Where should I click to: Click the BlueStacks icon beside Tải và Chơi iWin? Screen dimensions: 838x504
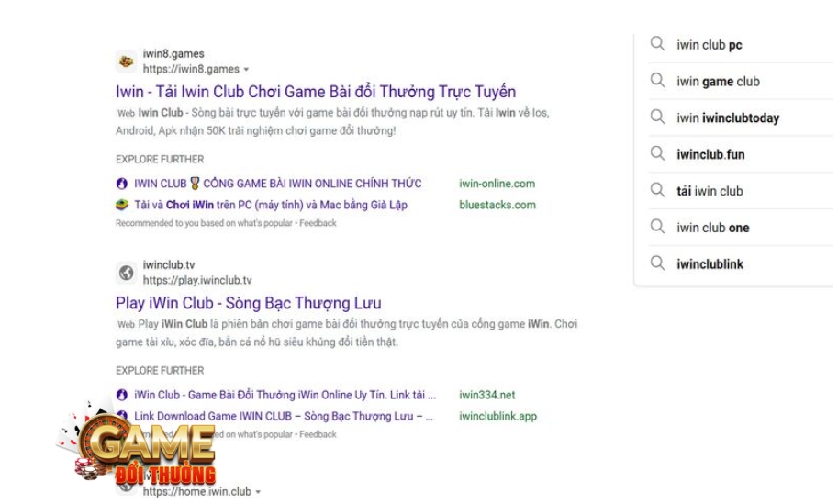[x=122, y=205]
